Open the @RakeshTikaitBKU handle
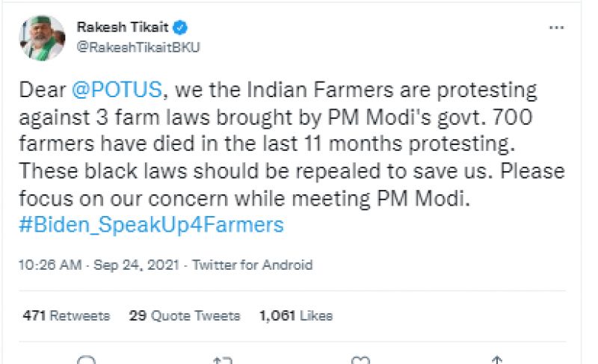This screenshot has width=598, height=364. pyautogui.click(x=138, y=46)
